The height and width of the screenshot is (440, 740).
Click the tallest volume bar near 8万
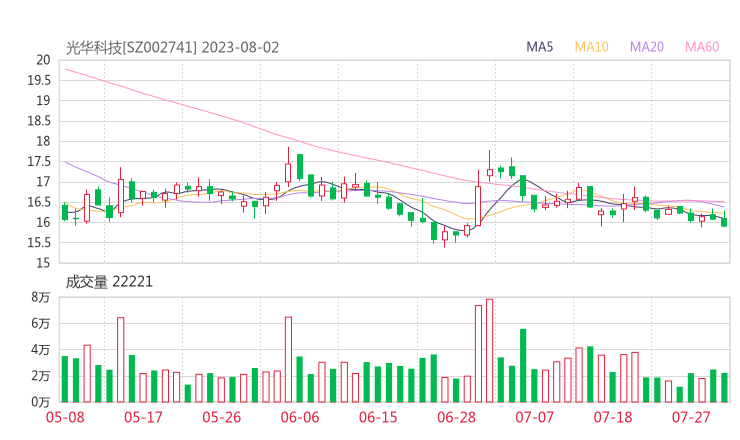[489, 351]
